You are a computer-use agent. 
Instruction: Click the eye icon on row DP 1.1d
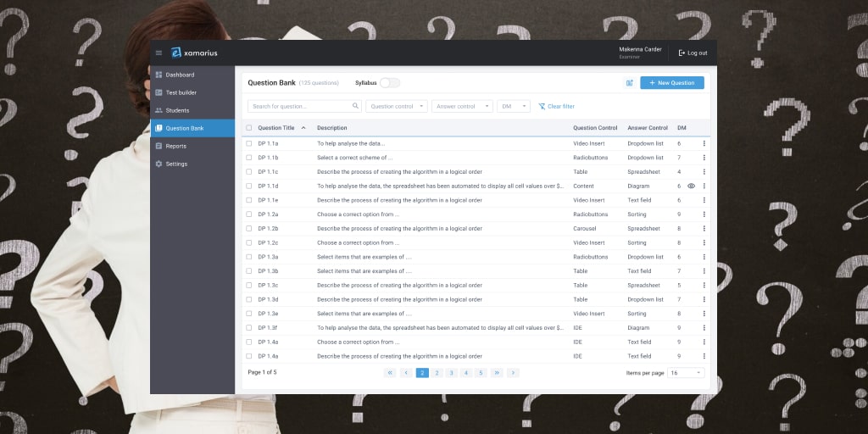pyautogui.click(x=691, y=186)
